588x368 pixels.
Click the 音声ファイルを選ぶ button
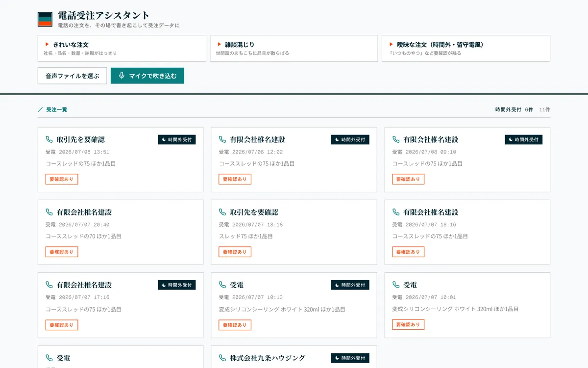click(72, 76)
